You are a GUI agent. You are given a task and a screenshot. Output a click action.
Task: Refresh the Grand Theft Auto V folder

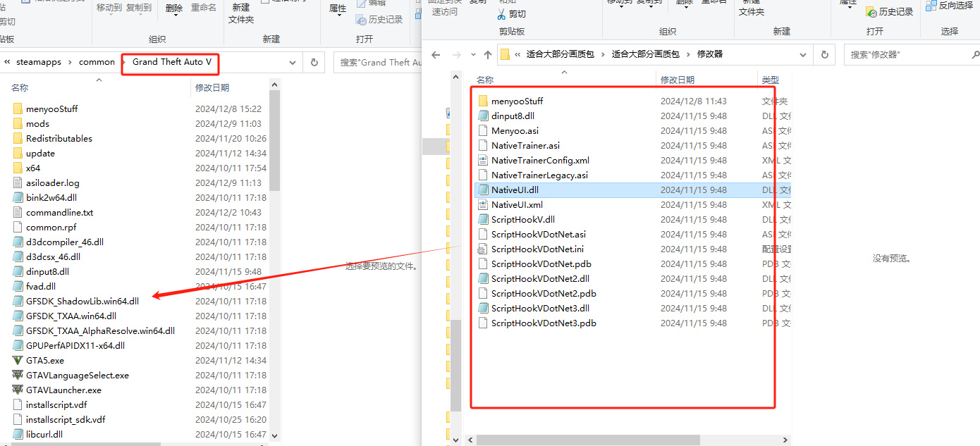coord(314,62)
